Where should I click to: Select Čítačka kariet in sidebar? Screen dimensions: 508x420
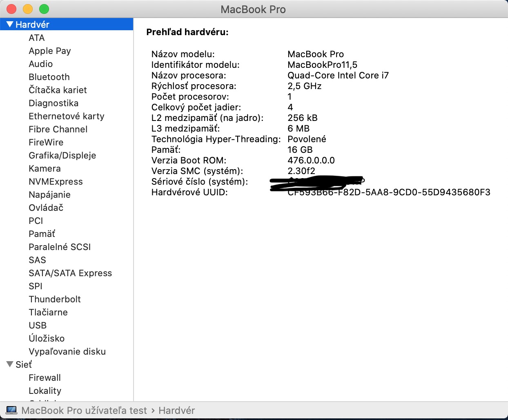(58, 90)
